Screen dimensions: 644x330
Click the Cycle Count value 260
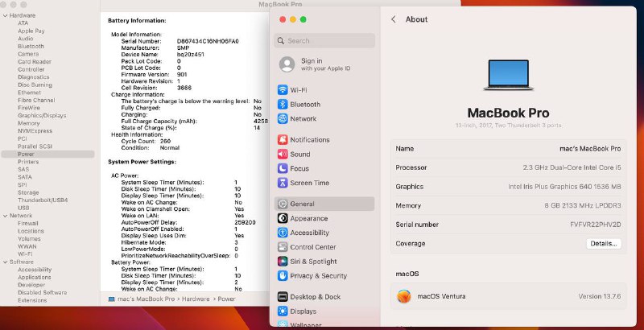tap(166, 141)
